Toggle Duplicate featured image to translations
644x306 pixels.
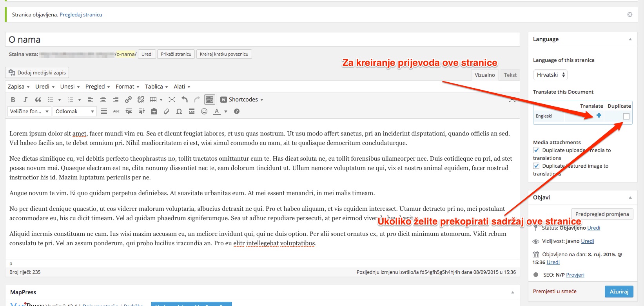pos(536,166)
